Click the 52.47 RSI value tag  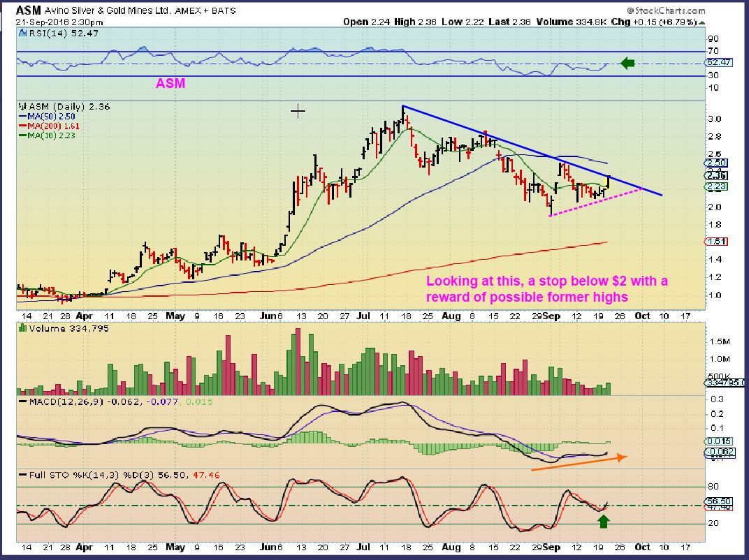coord(718,63)
